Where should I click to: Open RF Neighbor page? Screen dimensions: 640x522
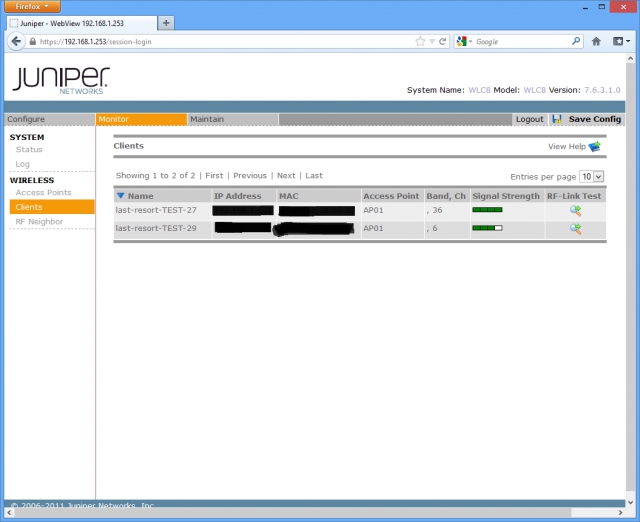[39, 222]
